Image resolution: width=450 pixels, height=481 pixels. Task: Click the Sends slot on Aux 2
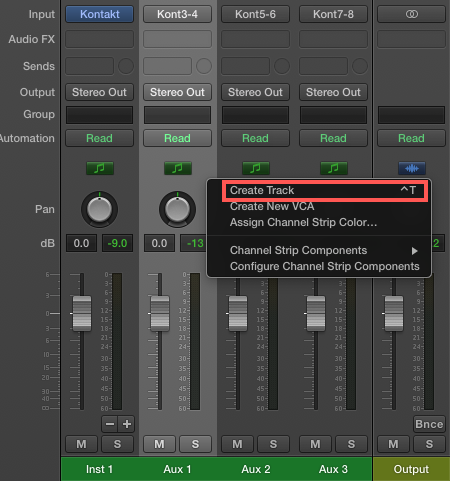pos(246,66)
